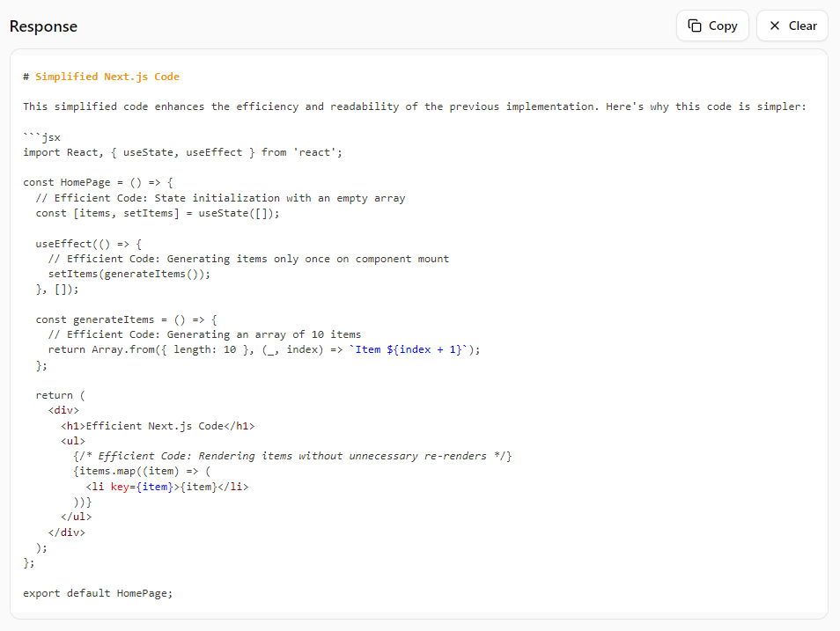The height and width of the screenshot is (631, 840).
Task: Click the orange Simplified Next.js Code heading
Action: tap(107, 77)
